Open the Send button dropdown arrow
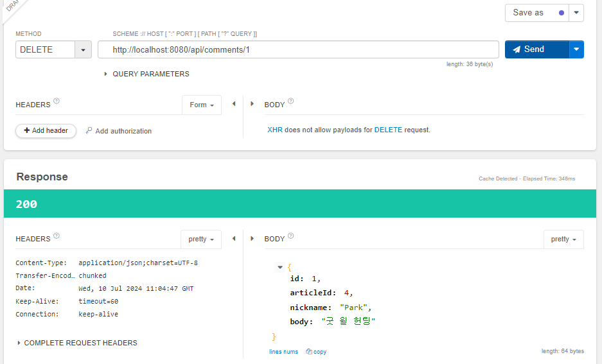Viewport: 602px width, 364px height. click(576, 49)
